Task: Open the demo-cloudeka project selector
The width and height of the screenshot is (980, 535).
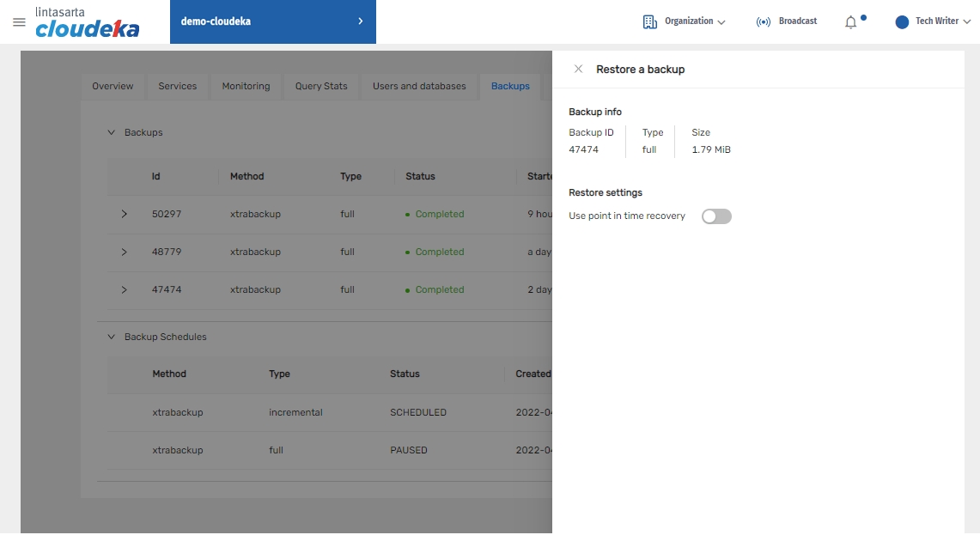Action: coord(272,21)
